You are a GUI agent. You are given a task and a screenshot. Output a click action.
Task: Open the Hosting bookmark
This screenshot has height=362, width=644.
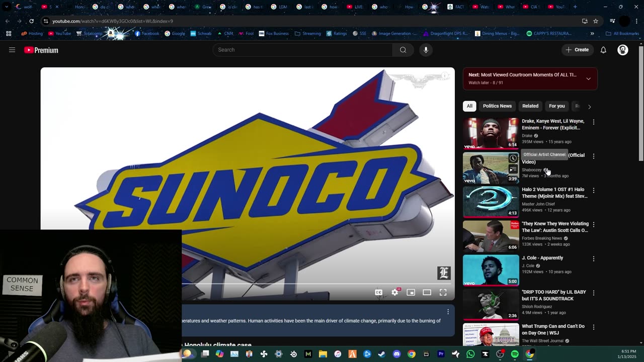point(32,34)
